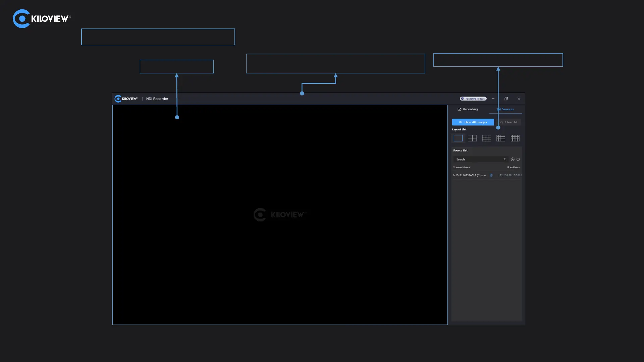Refresh the source list
This screenshot has height=362, width=644.
tap(518, 160)
